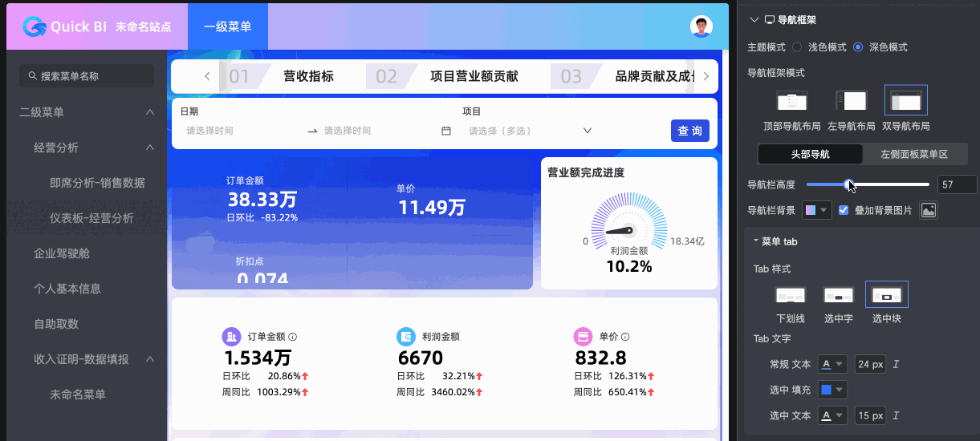This screenshot has height=441, width=980.
Task: Open 个人基本信息 menu item
Action: coord(67,289)
